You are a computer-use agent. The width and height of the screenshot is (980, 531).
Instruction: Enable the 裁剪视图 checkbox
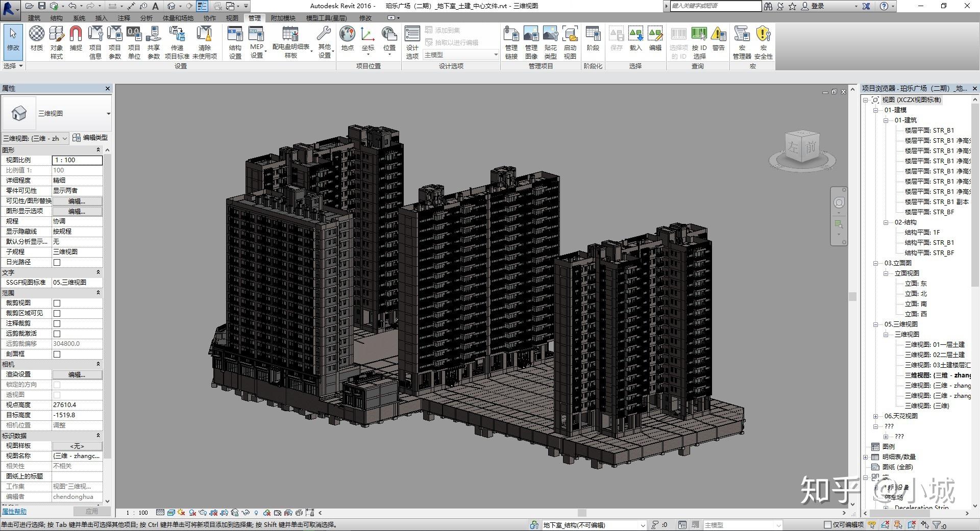[57, 302]
